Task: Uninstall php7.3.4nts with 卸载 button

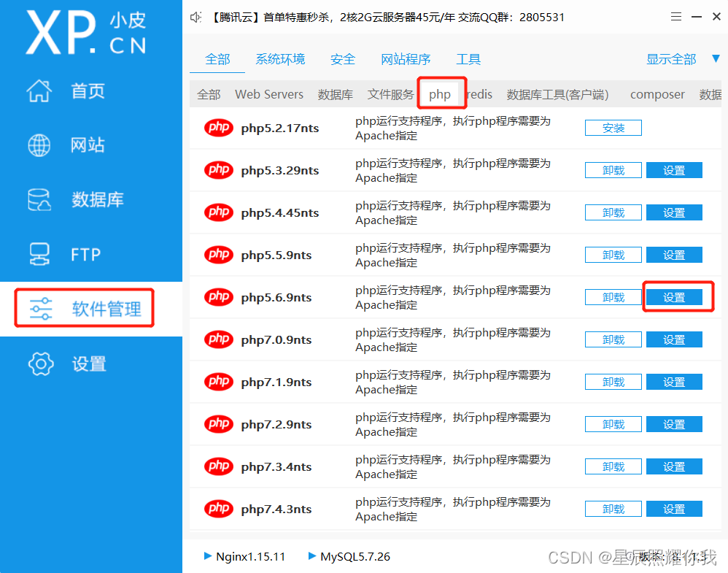Action: 613,466
